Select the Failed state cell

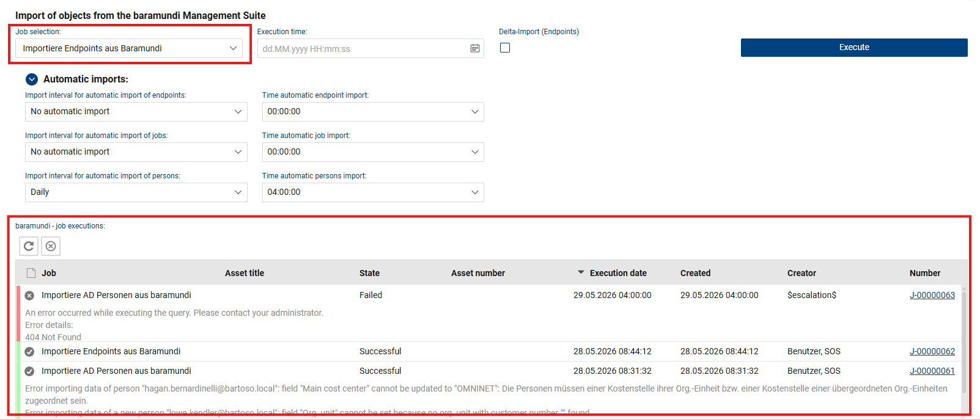click(x=370, y=295)
